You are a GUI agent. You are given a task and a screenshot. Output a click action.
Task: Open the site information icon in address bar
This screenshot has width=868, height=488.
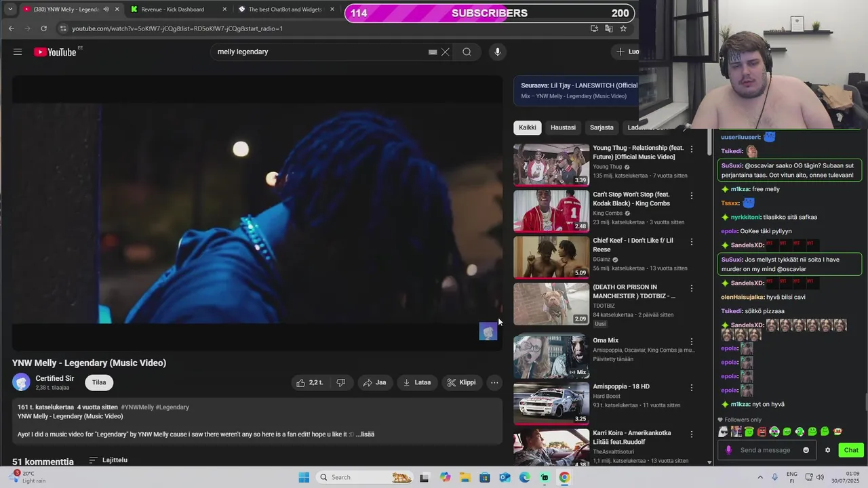point(63,28)
